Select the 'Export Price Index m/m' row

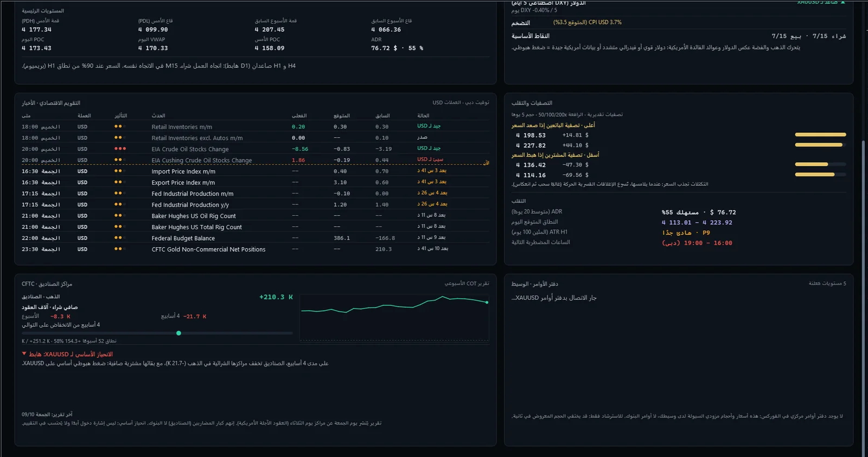click(183, 183)
